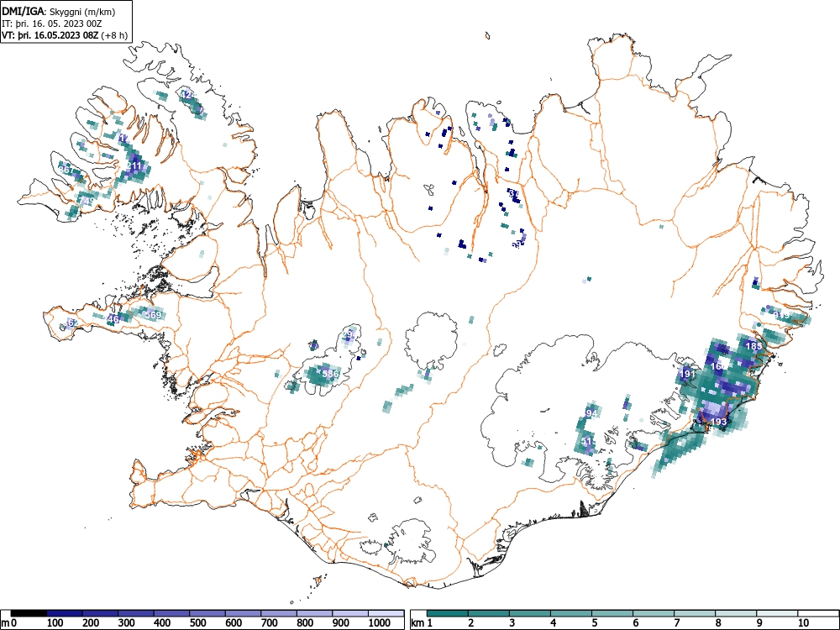840x630 pixels.
Task: Click the '211' visibility value in Westfjords
Action: click(135, 166)
